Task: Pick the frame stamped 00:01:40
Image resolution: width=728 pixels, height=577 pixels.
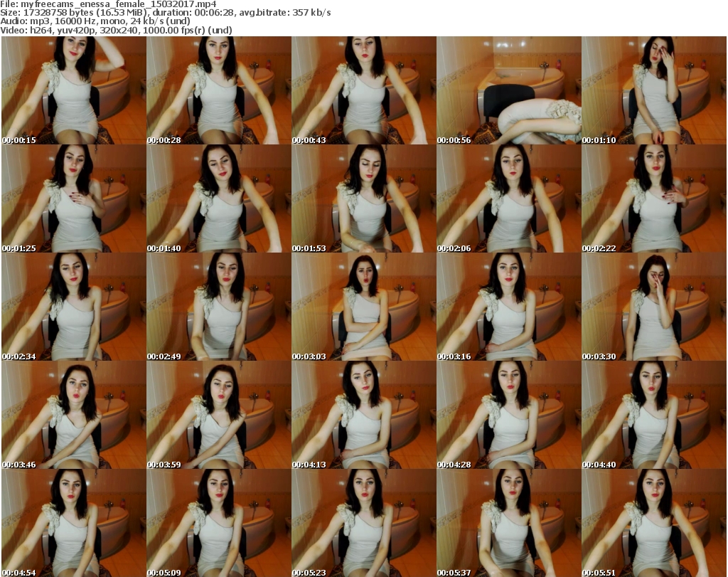Action: (219, 198)
